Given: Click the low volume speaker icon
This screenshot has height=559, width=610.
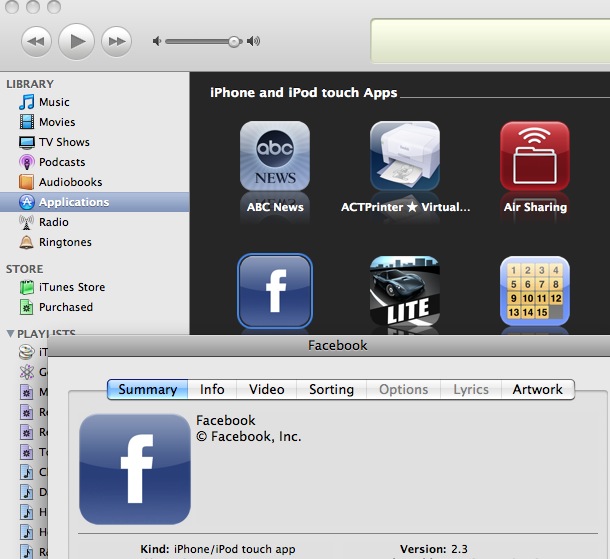Looking at the screenshot, I should [x=157, y=41].
